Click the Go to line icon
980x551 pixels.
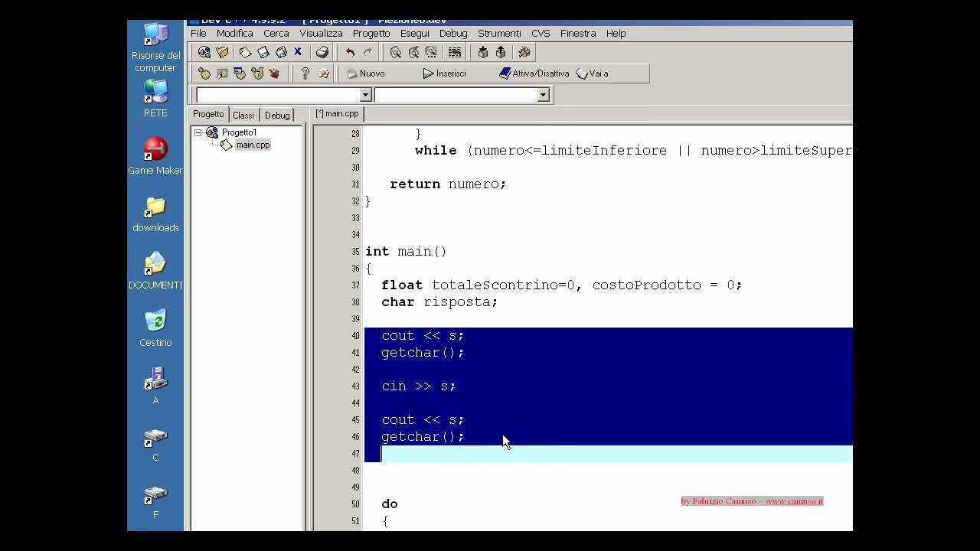click(455, 52)
